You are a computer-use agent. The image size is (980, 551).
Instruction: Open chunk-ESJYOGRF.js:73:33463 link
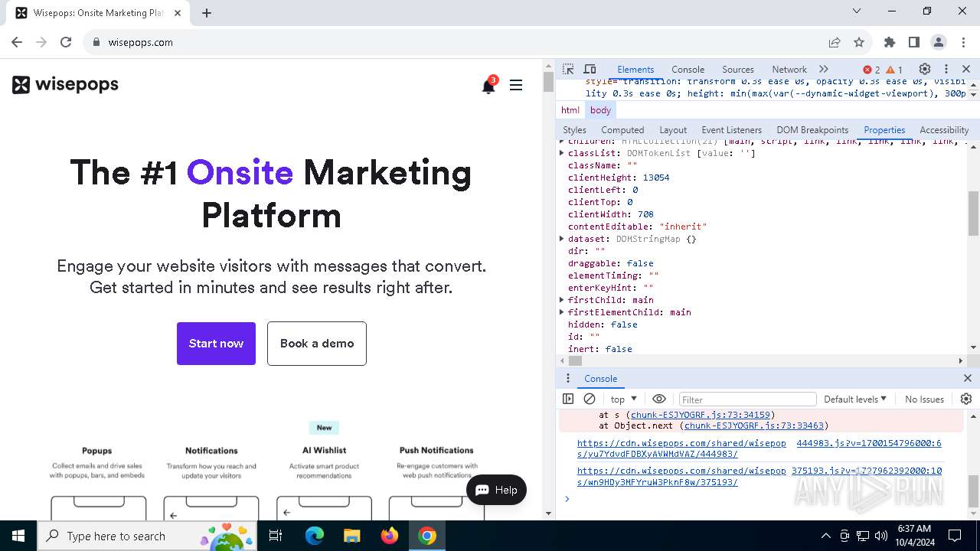tap(754, 425)
